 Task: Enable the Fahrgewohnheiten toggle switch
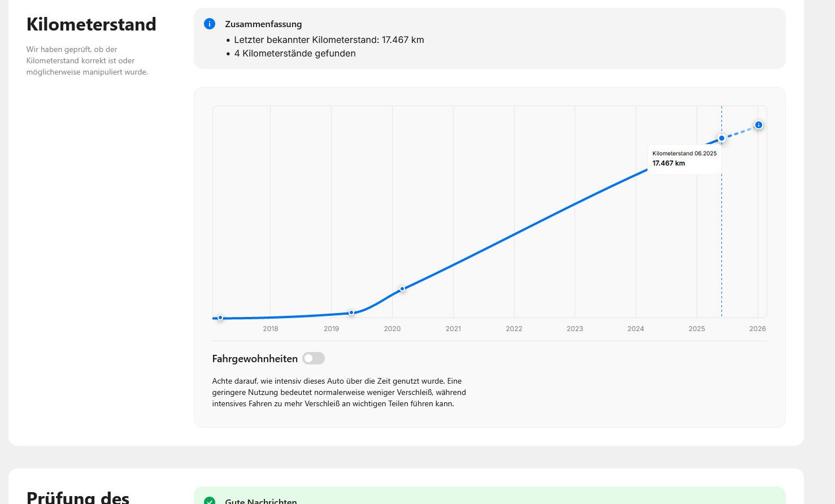(314, 358)
